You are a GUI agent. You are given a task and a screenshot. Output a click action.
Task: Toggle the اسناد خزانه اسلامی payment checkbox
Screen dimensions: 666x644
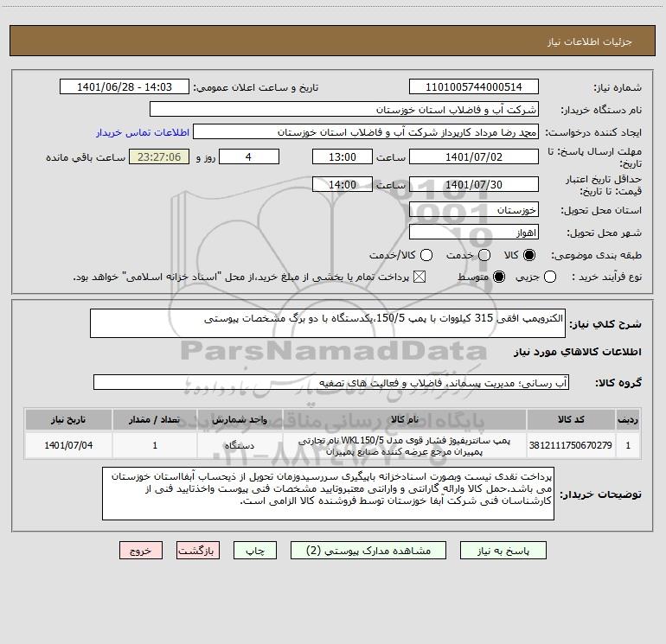pyautogui.click(x=419, y=277)
